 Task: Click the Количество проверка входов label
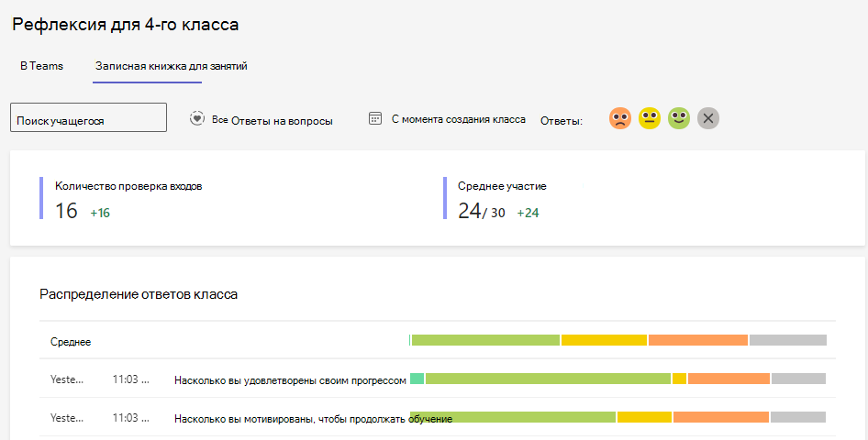coord(128,186)
